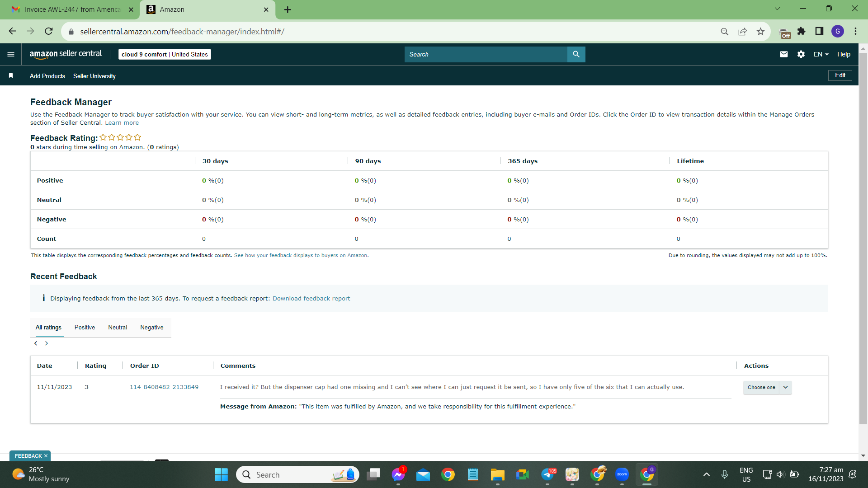Open Seller University

pyautogui.click(x=94, y=76)
